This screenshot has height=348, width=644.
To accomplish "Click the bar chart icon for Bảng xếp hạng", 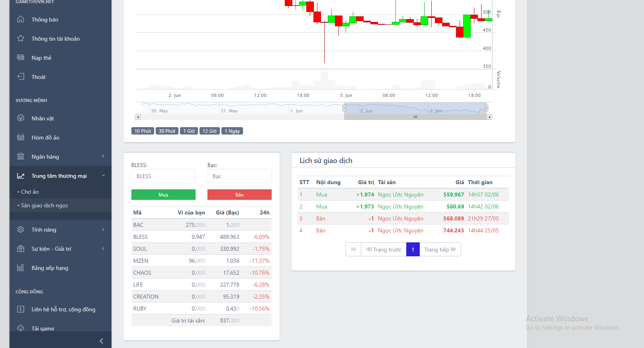I will 21,267.
